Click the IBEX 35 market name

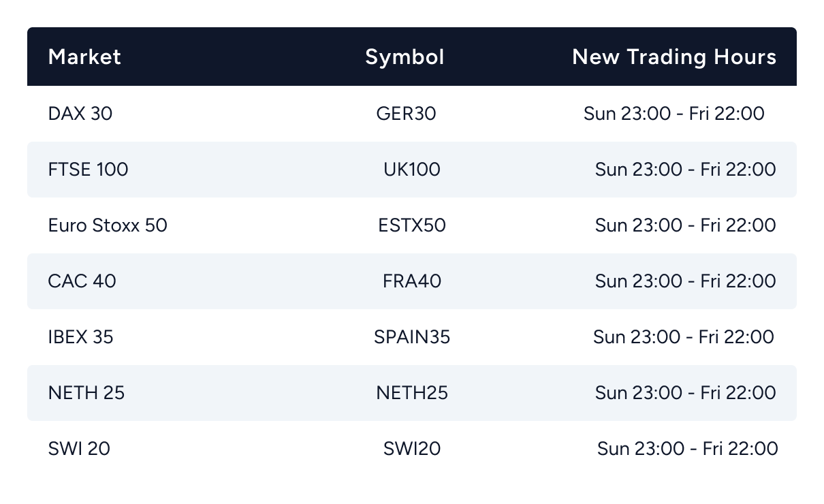pos(80,336)
